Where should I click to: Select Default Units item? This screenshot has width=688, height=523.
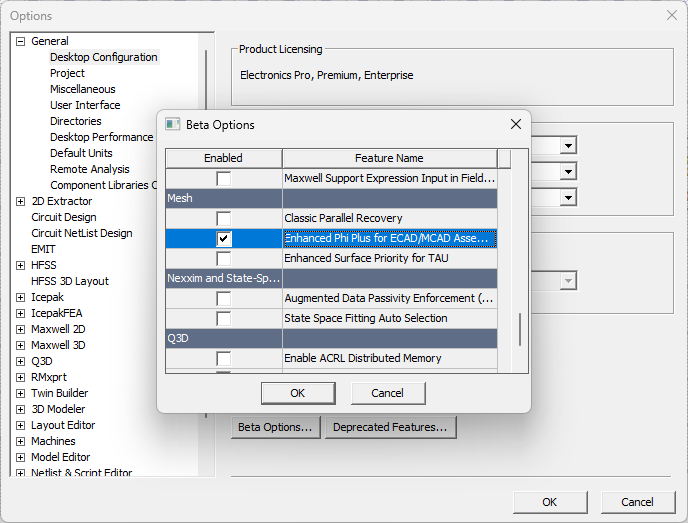coord(81,153)
